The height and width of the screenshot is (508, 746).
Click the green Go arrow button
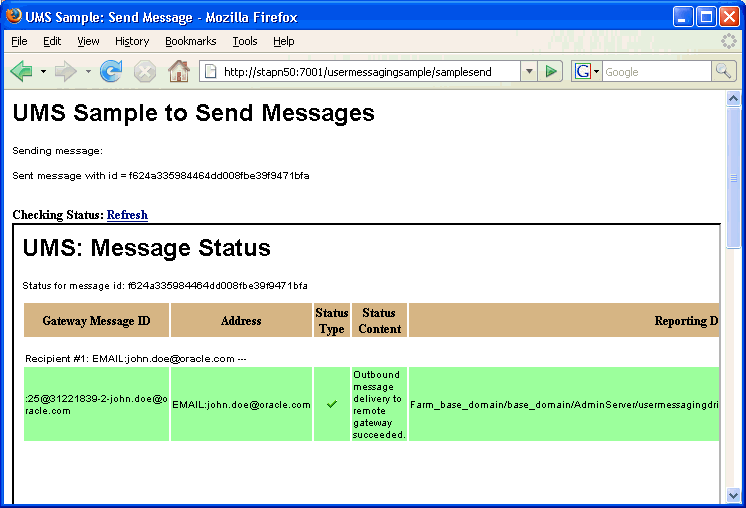[x=551, y=72]
